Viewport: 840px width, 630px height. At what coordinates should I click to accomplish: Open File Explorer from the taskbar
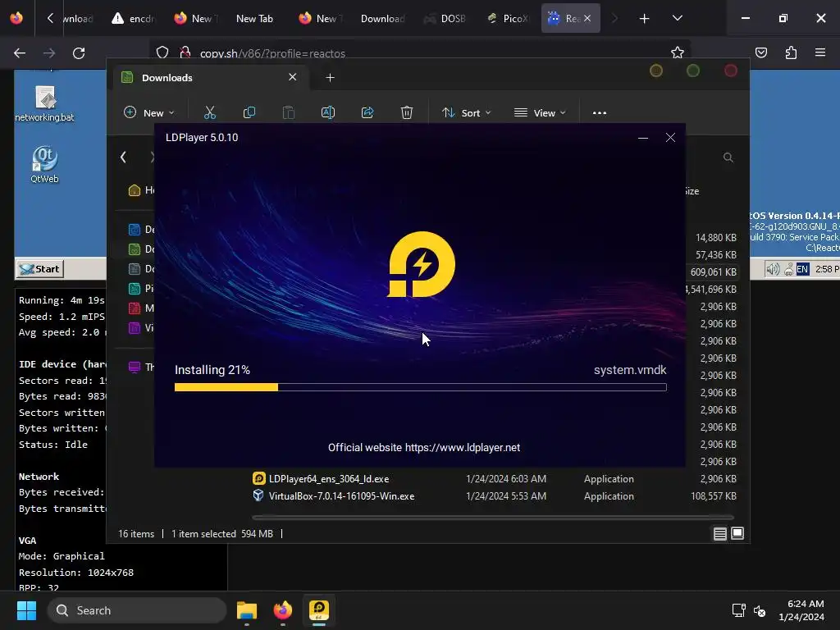pos(247,610)
